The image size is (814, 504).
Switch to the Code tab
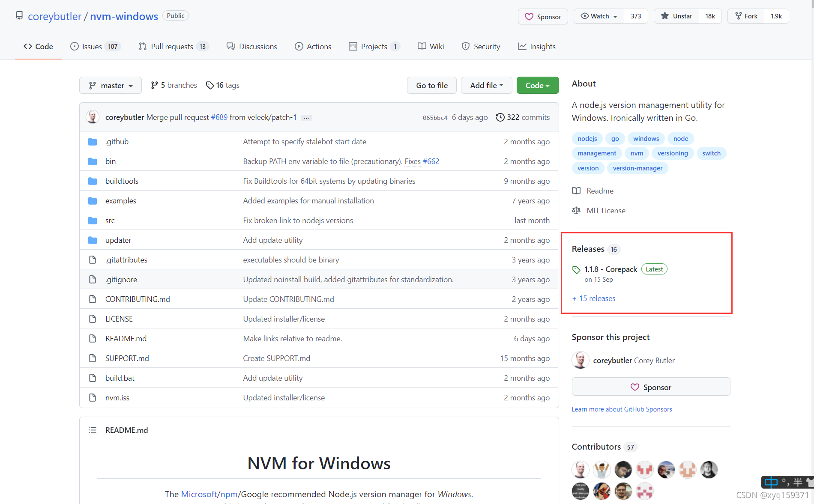[x=38, y=46]
